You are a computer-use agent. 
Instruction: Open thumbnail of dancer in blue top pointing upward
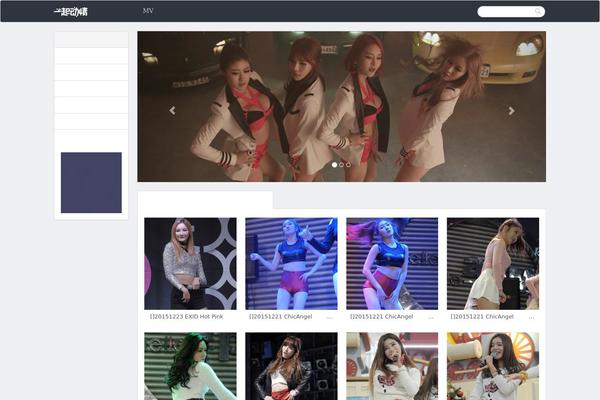[291, 264]
